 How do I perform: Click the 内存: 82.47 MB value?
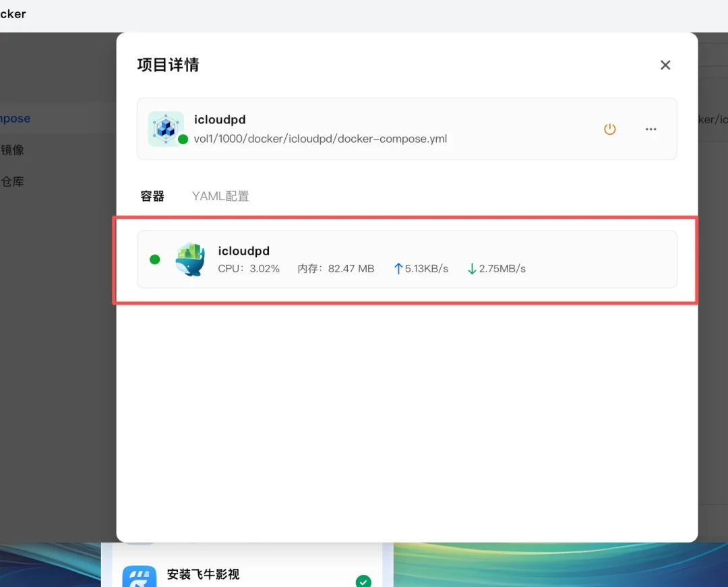click(x=336, y=269)
